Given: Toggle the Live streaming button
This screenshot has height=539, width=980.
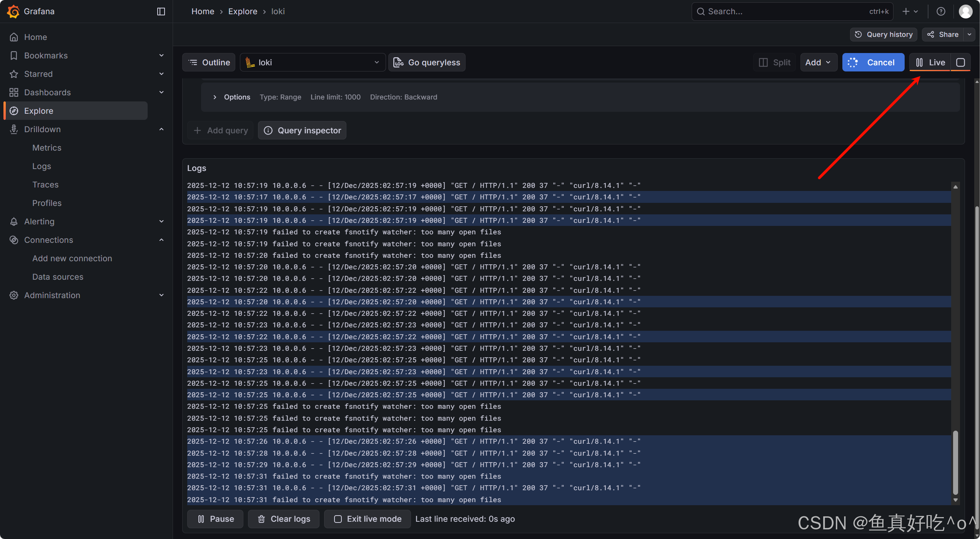Looking at the screenshot, I should point(930,62).
